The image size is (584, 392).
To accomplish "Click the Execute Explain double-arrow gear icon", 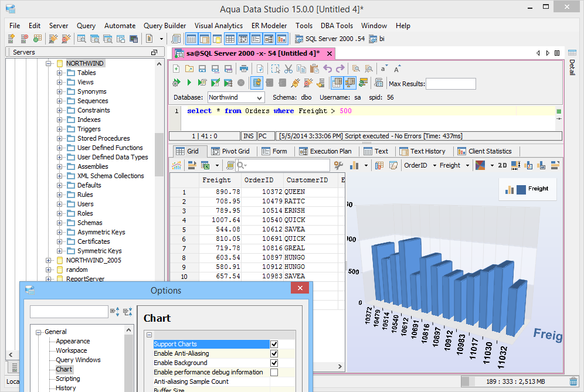I will tap(176, 83).
